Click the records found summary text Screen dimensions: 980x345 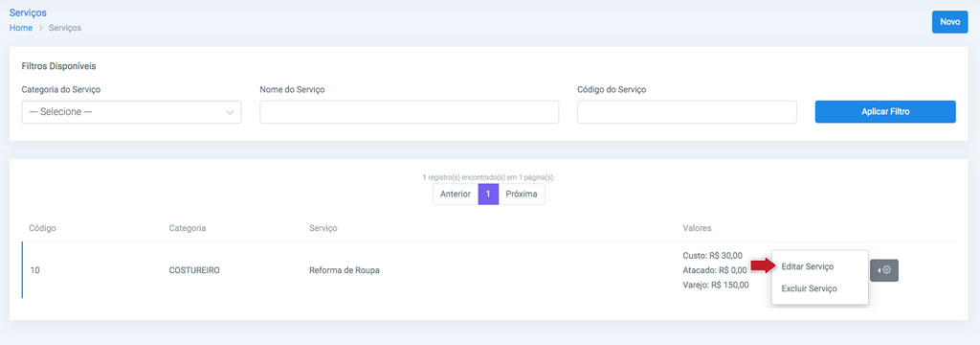(489, 178)
